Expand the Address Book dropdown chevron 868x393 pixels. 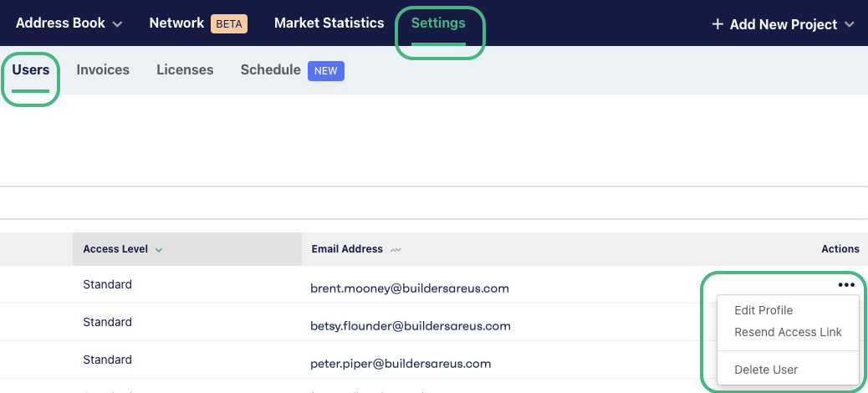(117, 24)
